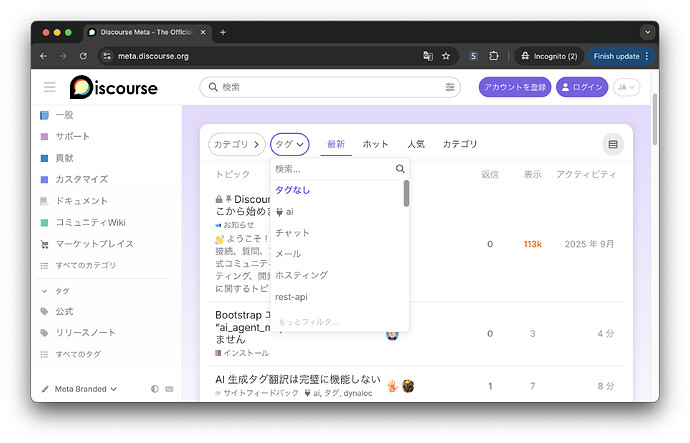
Task: Collapse the タグ filter dropdown
Action: pos(290,144)
